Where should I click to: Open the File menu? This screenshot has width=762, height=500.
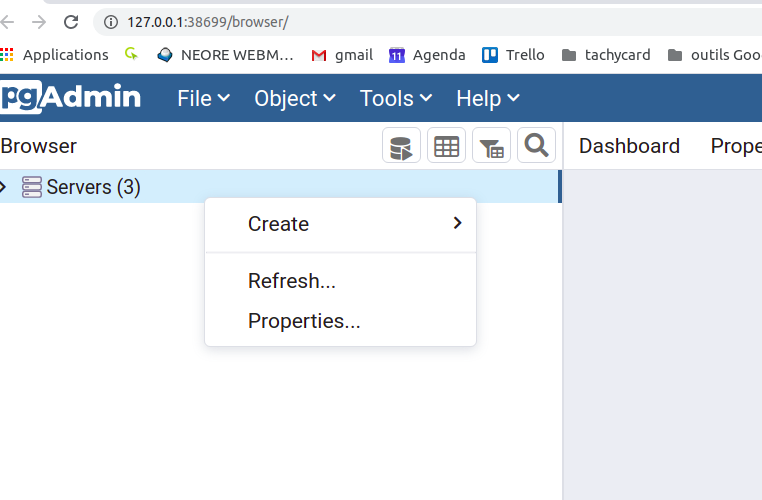tap(203, 98)
